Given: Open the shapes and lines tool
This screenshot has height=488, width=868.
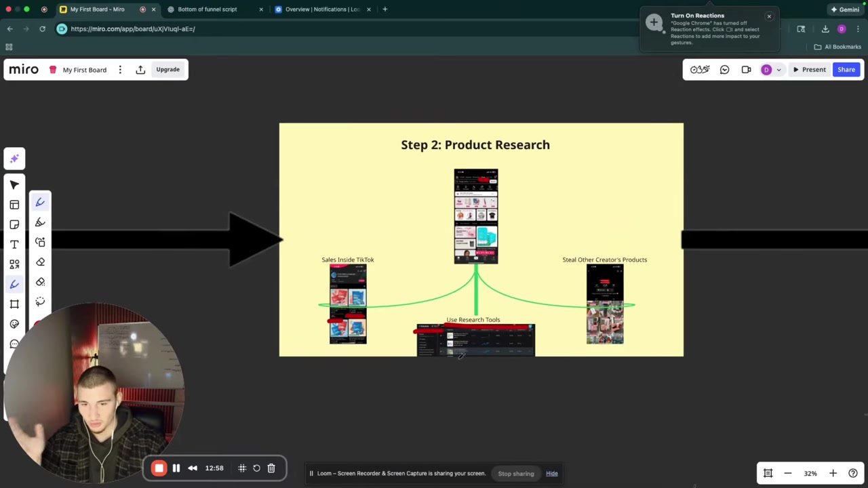Looking at the screenshot, I should pyautogui.click(x=14, y=264).
